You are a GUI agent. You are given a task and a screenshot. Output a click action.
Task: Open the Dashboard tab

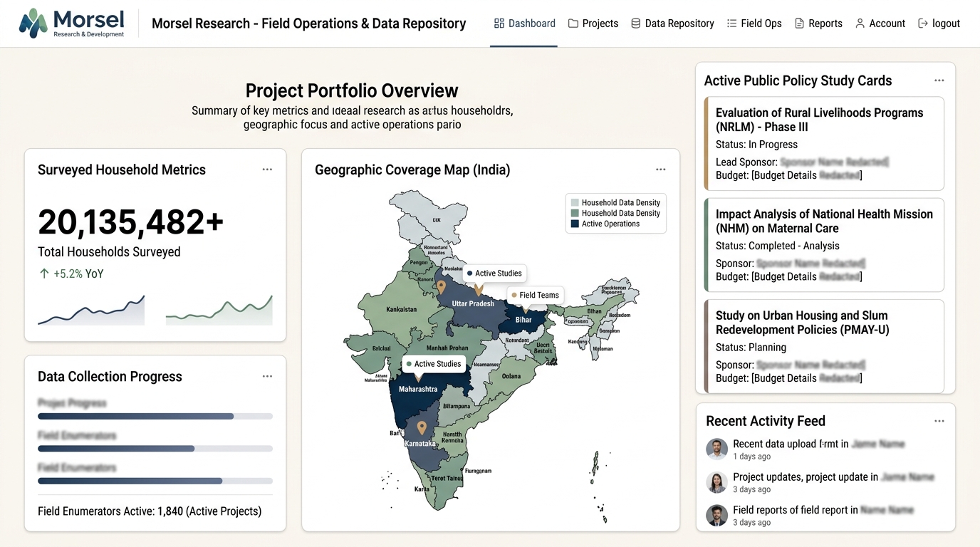click(524, 24)
